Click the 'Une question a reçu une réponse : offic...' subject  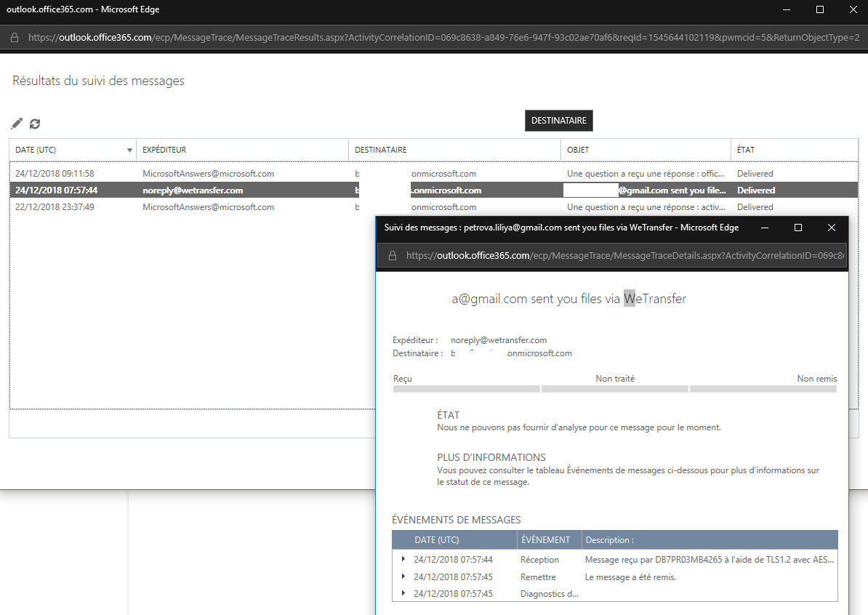[x=646, y=174]
